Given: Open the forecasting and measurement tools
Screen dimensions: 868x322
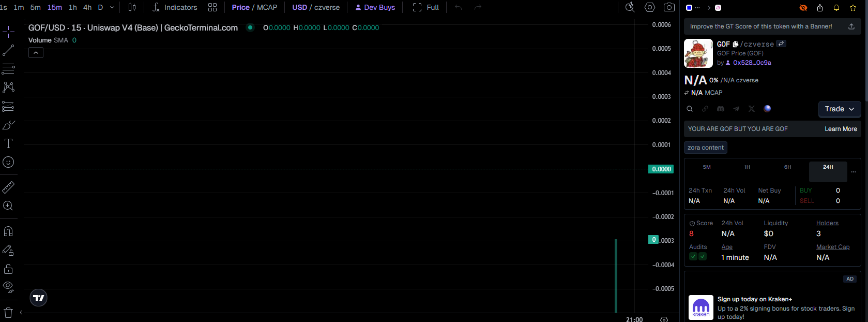Looking at the screenshot, I should click(x=8, y=106).
